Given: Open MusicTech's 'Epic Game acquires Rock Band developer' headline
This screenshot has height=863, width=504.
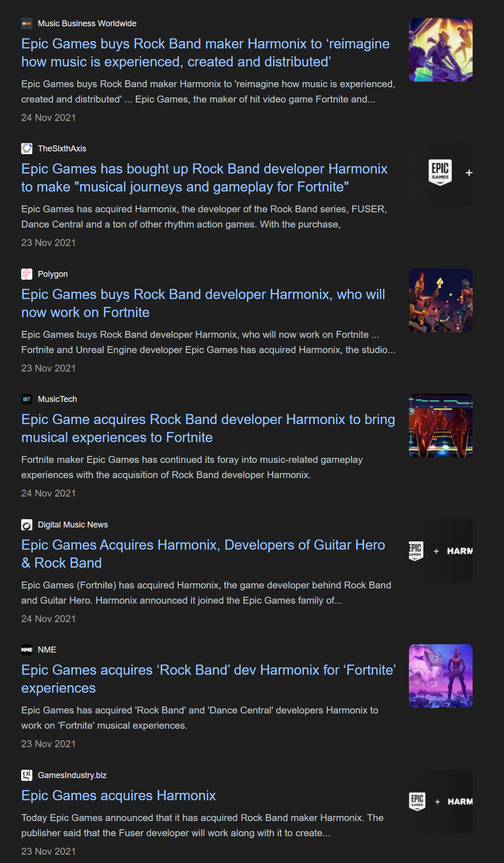Looking at the screenshot, I should (x=208, y=428).
